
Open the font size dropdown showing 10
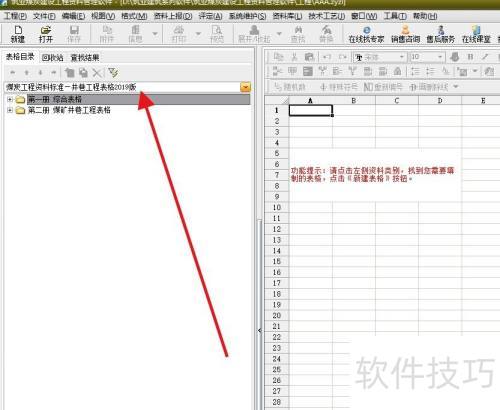coord(440,57)
